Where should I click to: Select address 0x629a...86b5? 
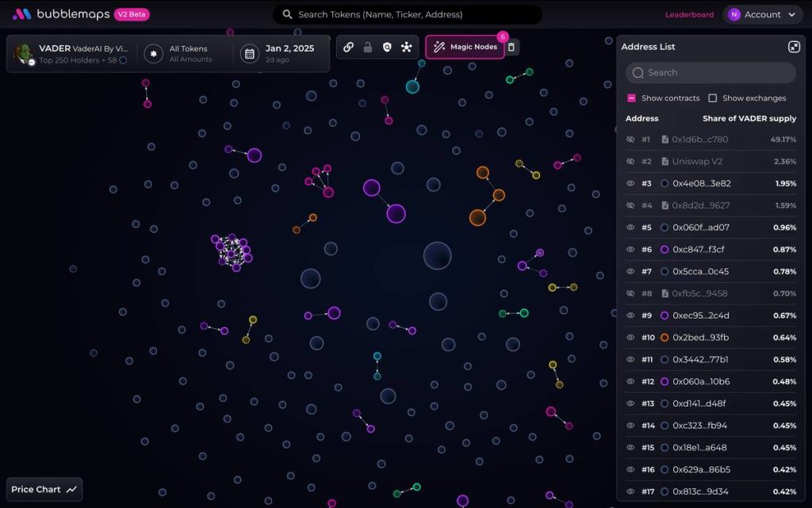click(701, 470)
